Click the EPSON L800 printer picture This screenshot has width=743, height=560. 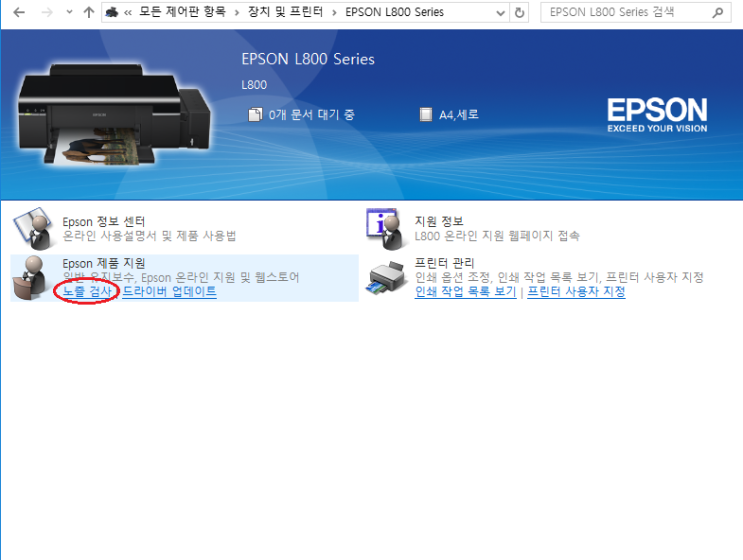click(x=114, y=115)
